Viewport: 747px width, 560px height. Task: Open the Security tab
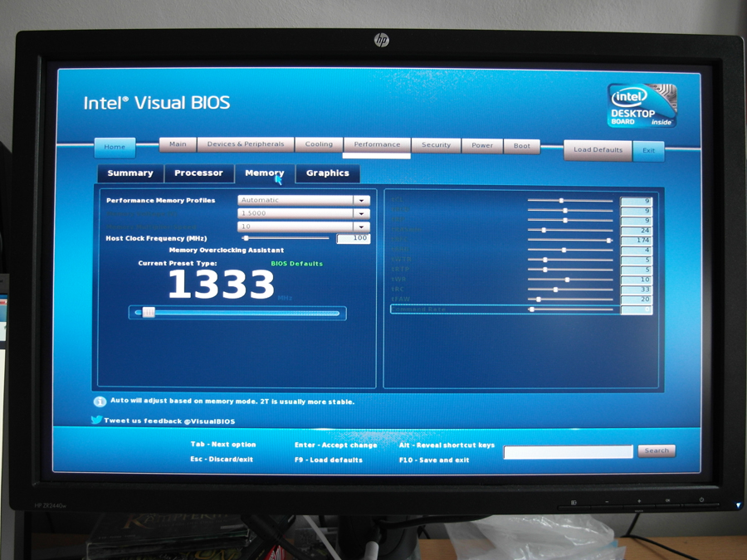pos(436,145)
